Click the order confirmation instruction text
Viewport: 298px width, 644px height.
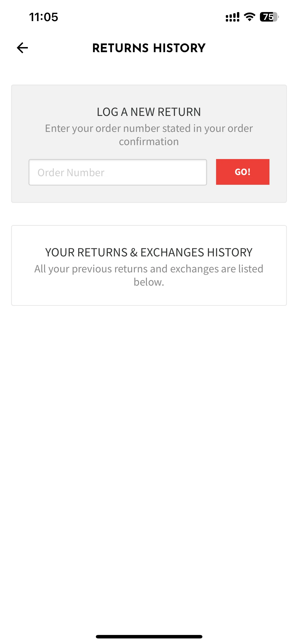149,135
